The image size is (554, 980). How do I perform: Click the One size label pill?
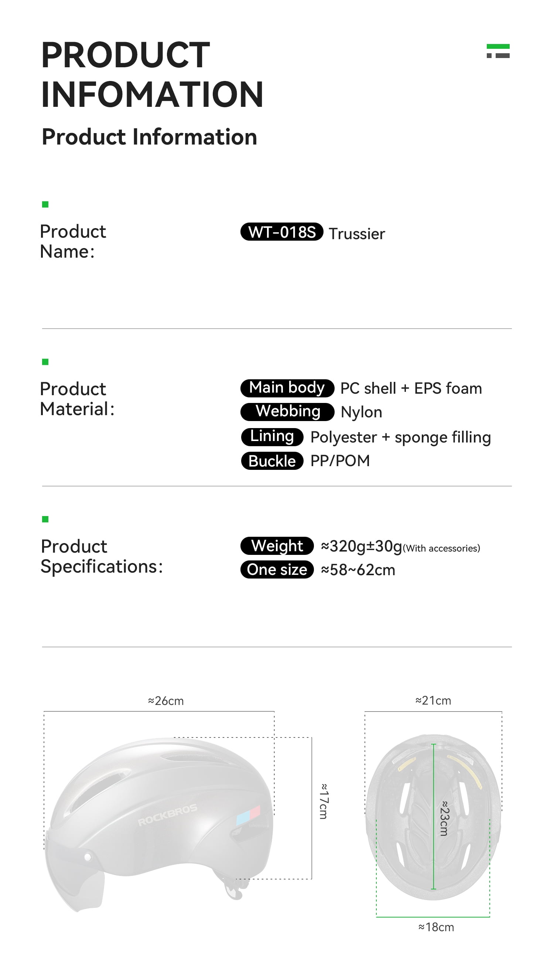coord(277,570)
